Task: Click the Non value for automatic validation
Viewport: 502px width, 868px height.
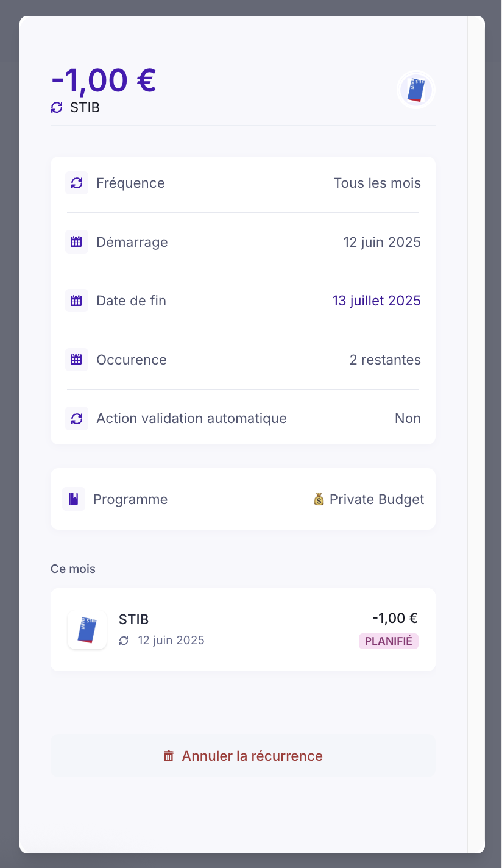Action: click(408, 418)
